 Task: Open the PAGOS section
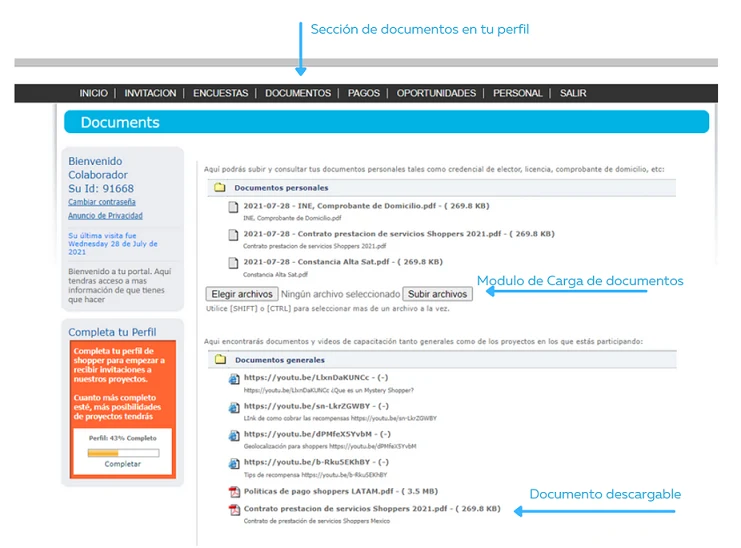(363, 93)
